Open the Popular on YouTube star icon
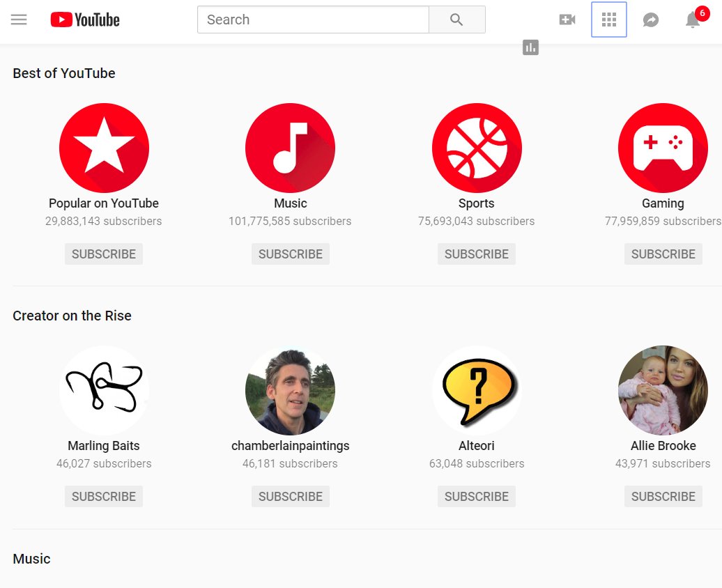 point(104,148)
